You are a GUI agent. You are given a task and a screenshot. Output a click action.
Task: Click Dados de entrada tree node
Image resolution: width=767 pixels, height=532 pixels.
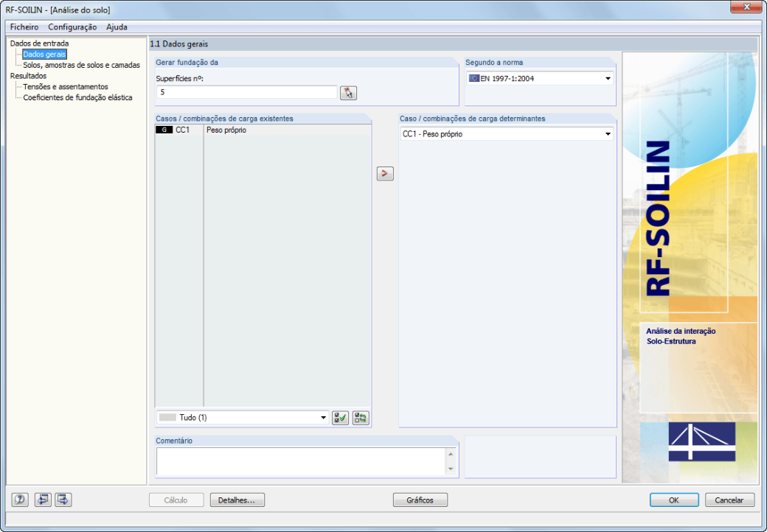(x=40, y=43)
